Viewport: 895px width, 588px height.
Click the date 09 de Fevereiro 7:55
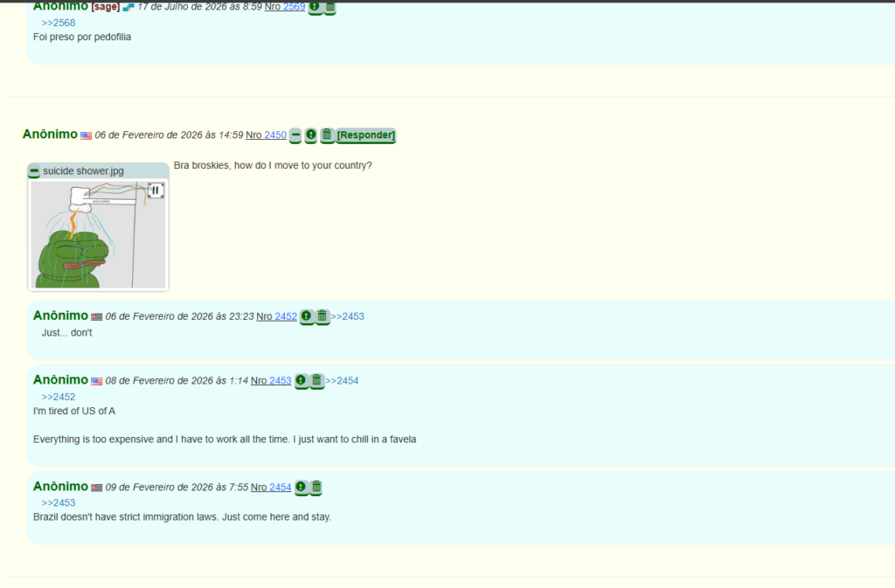177,487
